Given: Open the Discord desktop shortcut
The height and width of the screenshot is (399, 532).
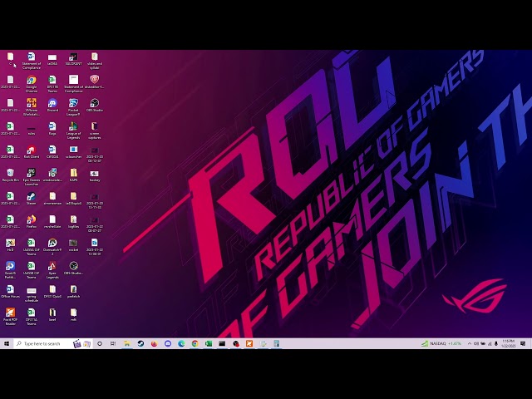Looking at the screenshot, I should (x=52, y=105).
